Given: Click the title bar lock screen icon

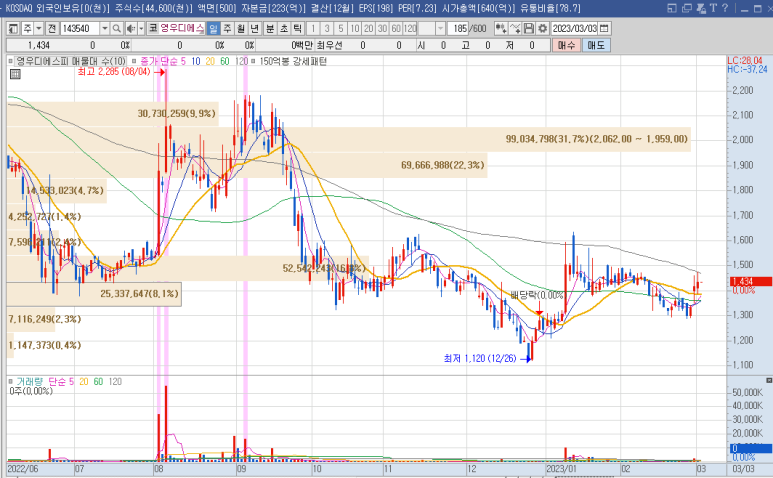Looking at the screenshot, I should [x=701, y=8].
